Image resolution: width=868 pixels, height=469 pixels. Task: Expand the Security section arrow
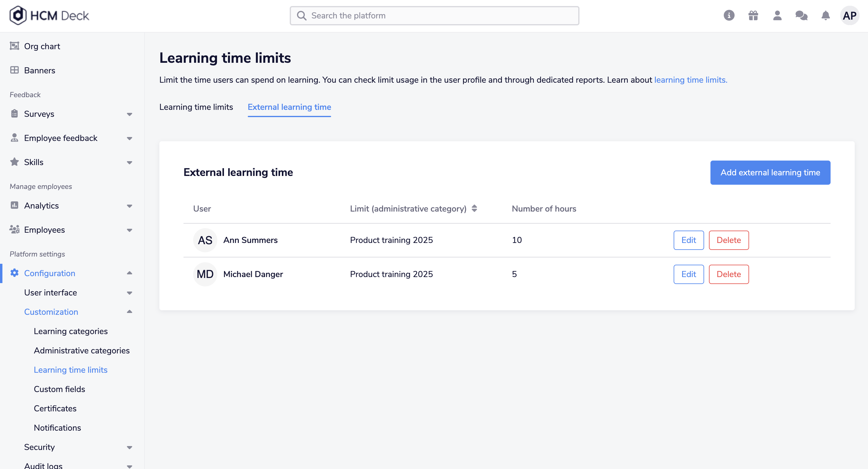129,448
